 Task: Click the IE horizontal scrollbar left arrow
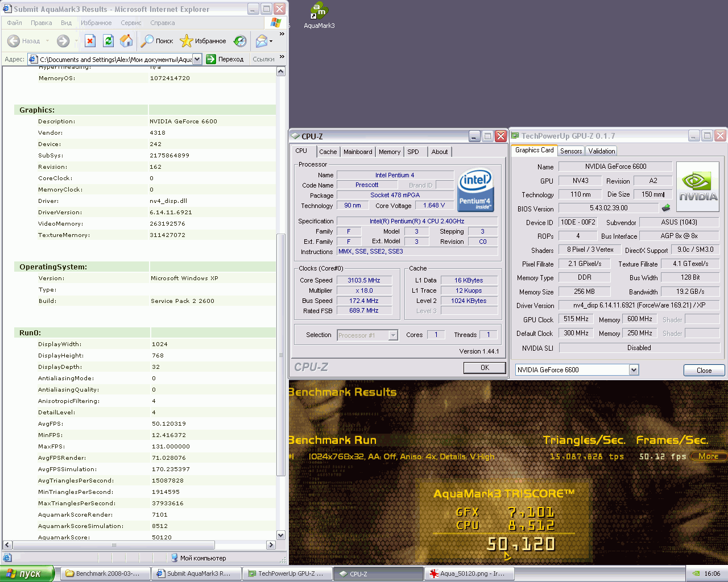point(7,544)
